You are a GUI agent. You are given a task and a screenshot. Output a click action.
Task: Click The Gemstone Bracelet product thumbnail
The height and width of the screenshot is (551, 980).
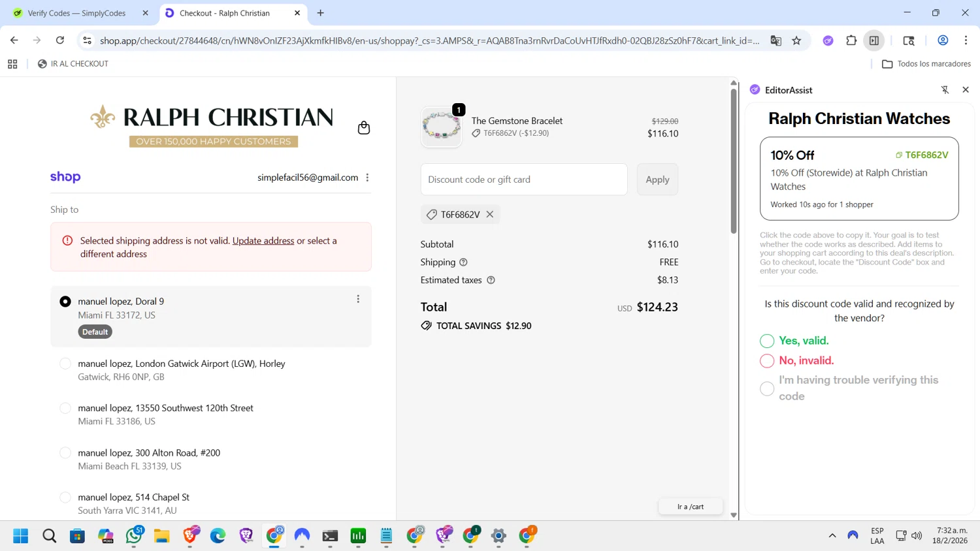click(442, 127)
